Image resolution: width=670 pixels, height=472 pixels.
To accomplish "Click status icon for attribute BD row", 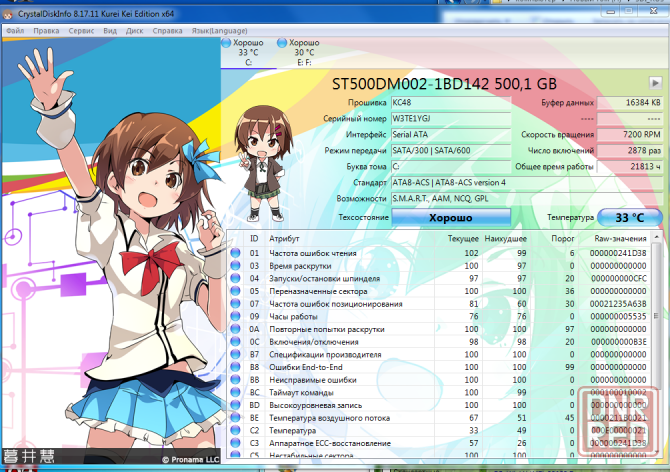I will click(235, 405).
